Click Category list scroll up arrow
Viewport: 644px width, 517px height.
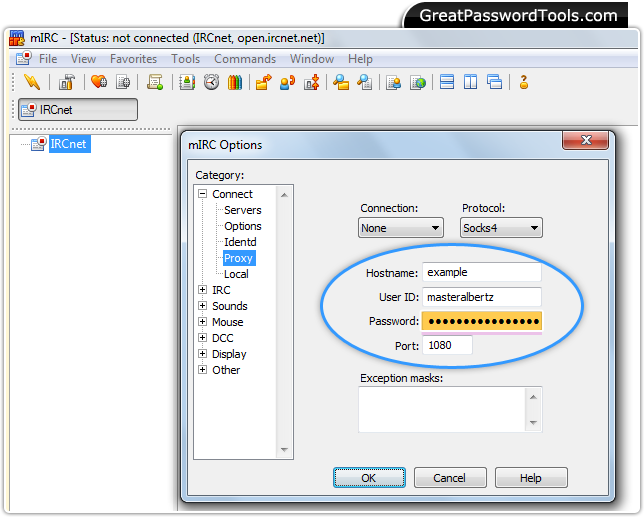pos(284,195)
